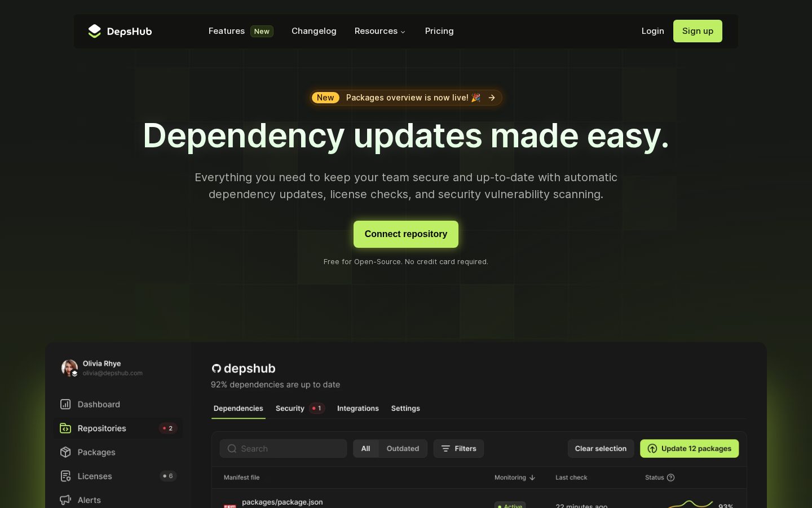The image size is (812, 508).
Task: Open the Features menu item
Action: click(227, 31)
